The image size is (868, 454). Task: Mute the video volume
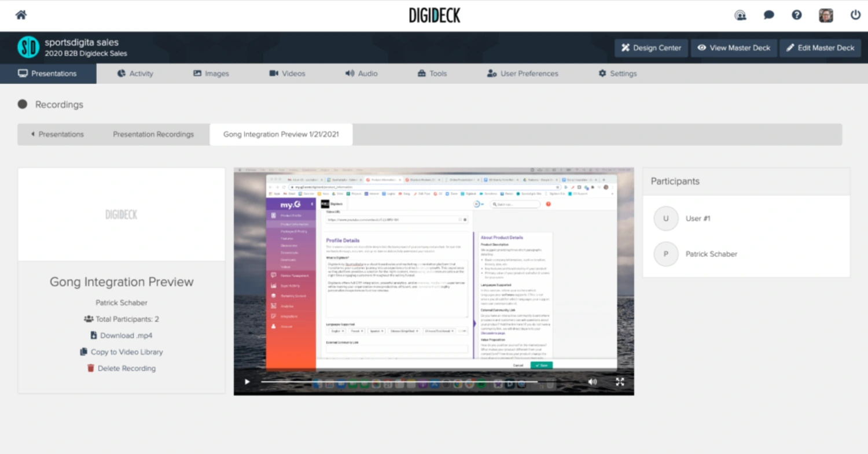coord(592,382)
